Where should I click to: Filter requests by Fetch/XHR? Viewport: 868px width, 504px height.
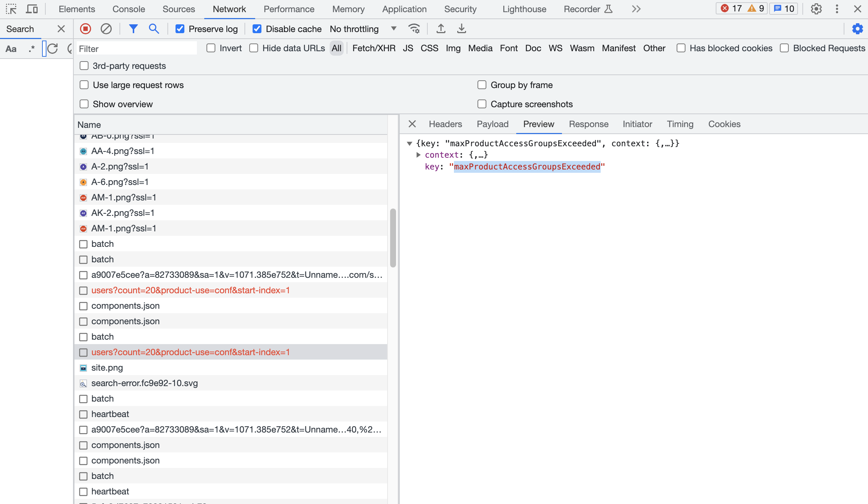(x=374, y=48)
